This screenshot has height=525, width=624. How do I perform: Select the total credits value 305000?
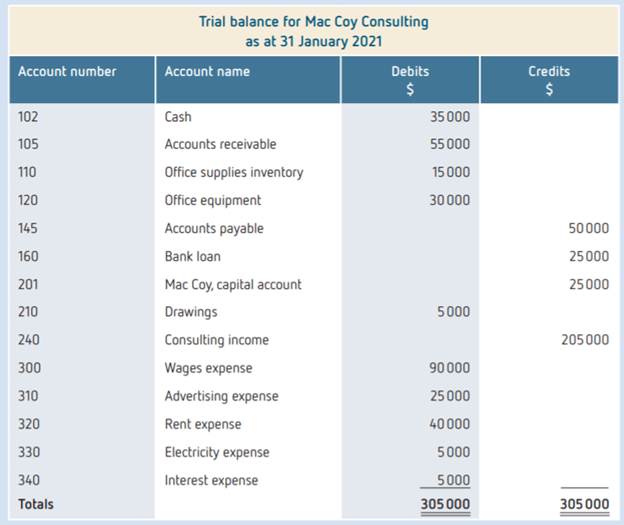click(x=585, y=504)
